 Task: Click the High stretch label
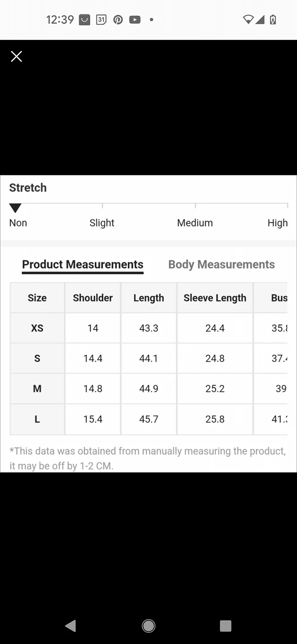(277, 223)
